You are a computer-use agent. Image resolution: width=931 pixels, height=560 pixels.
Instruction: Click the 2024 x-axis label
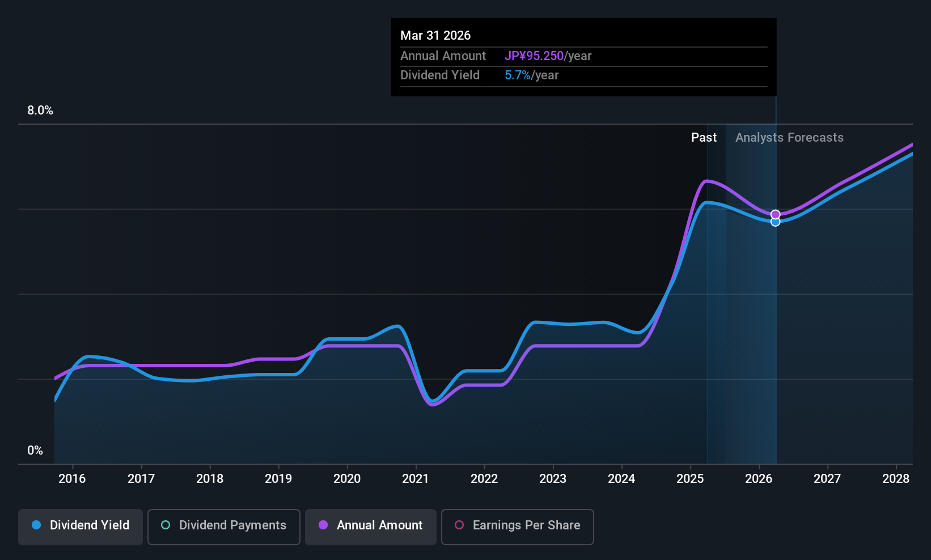tap(621, 479)
